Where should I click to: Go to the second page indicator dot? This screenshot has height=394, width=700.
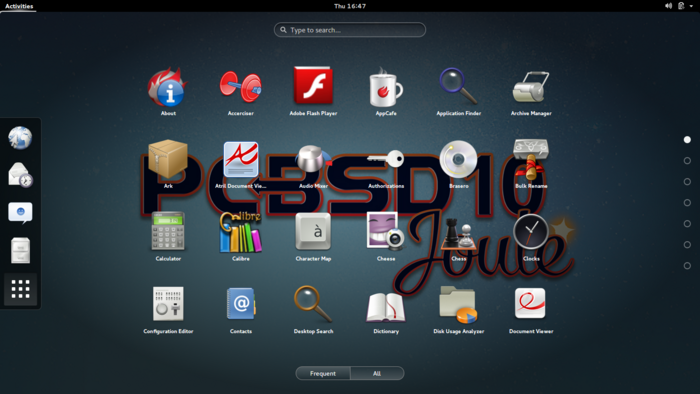(687, 161)
